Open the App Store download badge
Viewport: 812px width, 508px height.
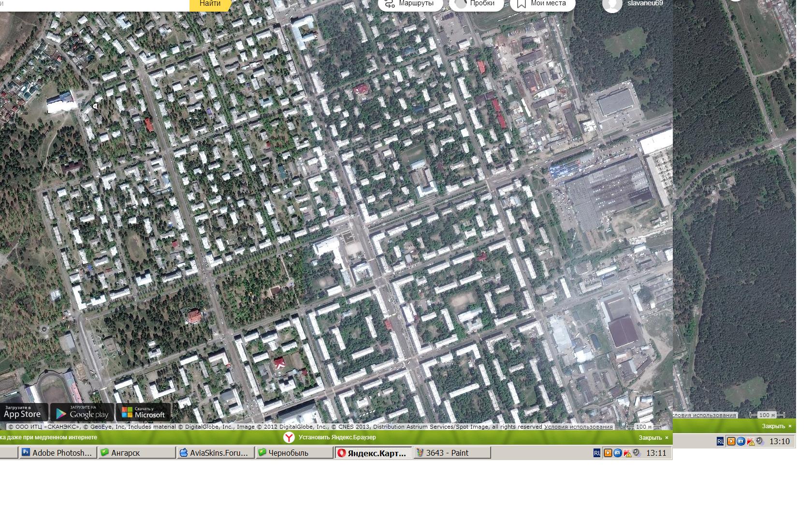[x=24, y=412]
